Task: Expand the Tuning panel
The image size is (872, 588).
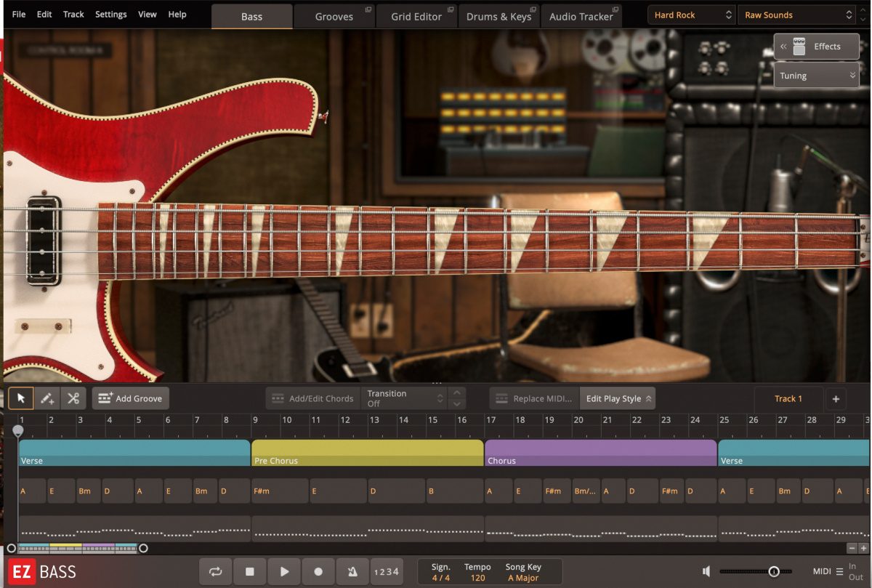Action: click(x=816, y=75)
